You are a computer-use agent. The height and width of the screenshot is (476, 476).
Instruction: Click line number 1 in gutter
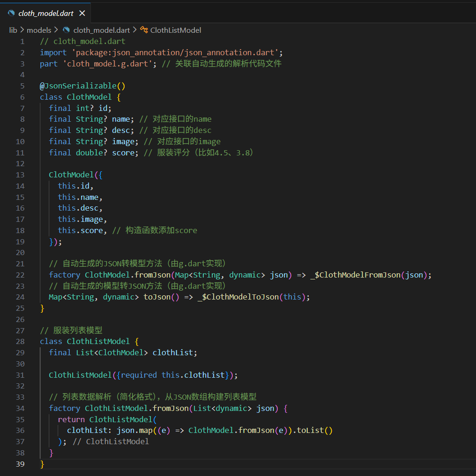pos(22,41)
